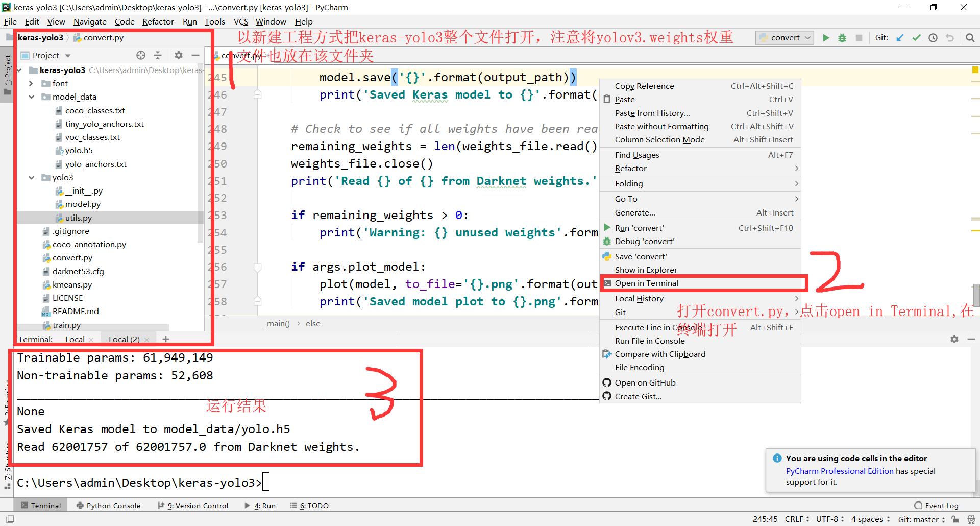Switch Git master branch in status bar
The image size is (980, 526).
tap(921, 519)
